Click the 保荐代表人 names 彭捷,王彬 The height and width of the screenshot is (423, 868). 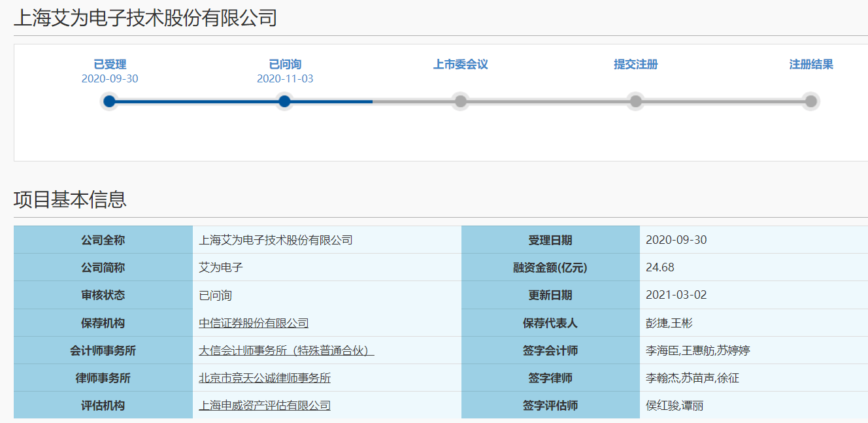point(669,323)
